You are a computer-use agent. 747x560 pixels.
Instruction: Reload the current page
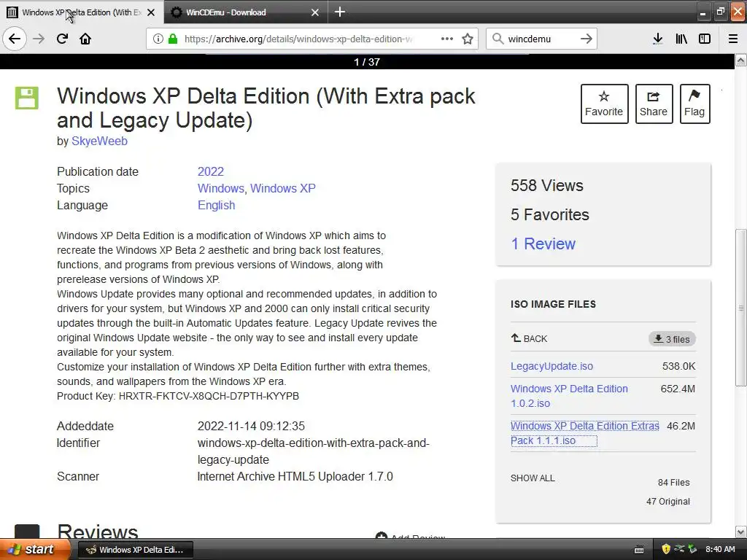(x=62, y=39)
